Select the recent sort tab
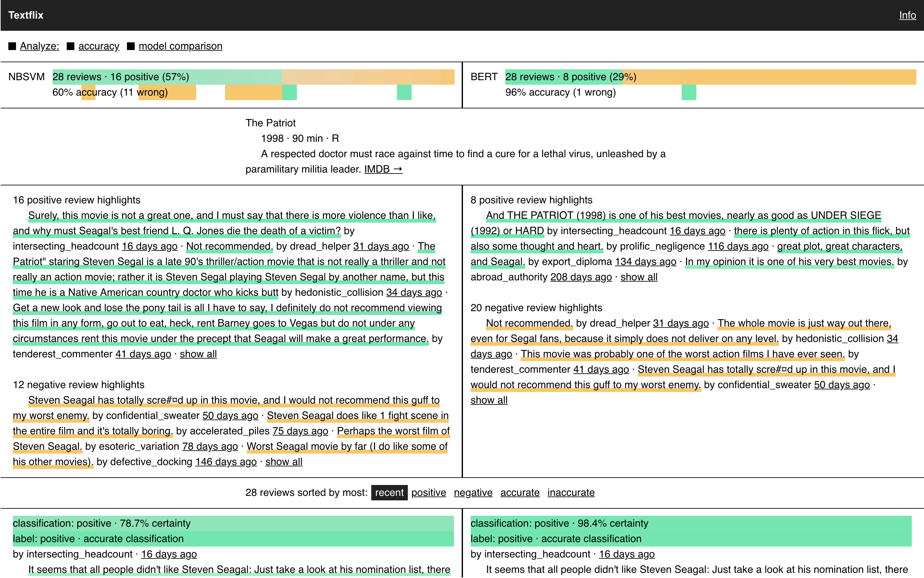 tap(389, 493)
